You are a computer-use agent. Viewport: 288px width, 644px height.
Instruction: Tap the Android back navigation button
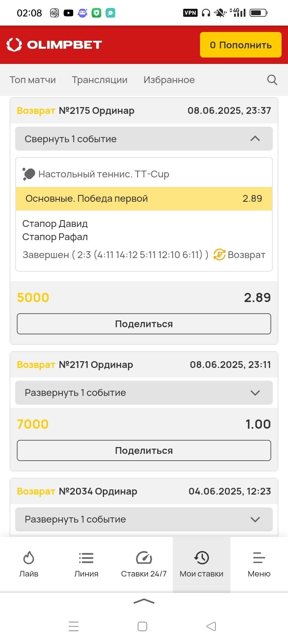(211, 626)
